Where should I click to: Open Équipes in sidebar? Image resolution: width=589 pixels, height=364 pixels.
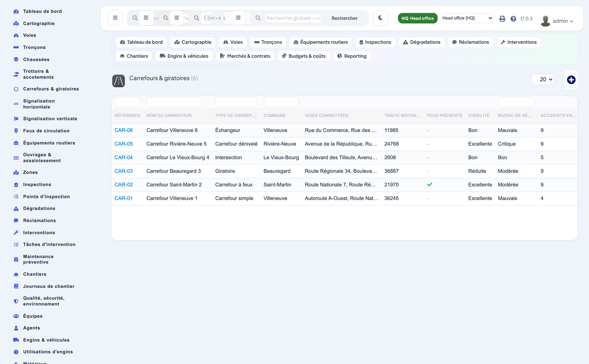(x=33, y=316)
